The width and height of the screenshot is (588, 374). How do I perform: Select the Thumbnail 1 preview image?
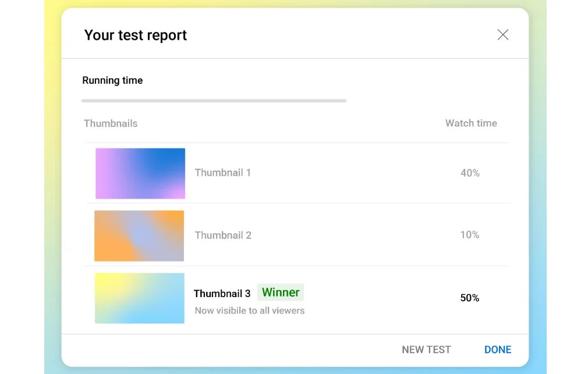click(x=140, y=173)
